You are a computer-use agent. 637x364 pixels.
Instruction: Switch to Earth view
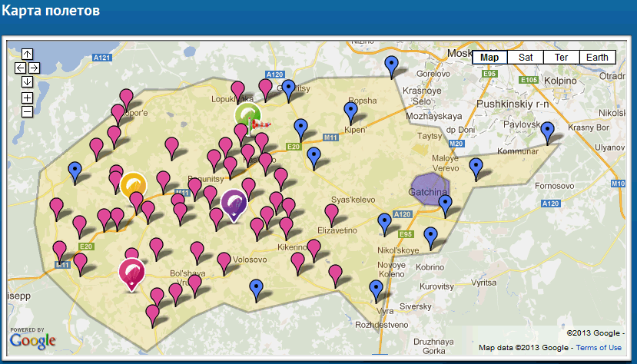pos(597,58)
